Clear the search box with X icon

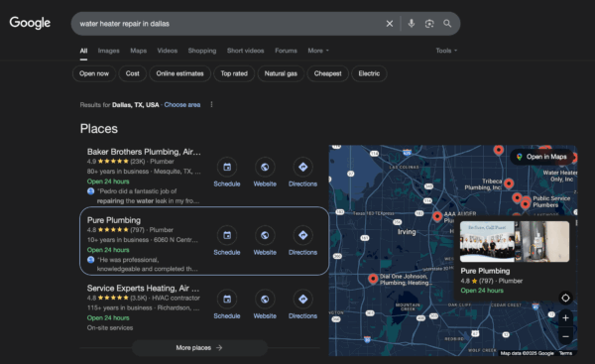click(x=390, y=24)
